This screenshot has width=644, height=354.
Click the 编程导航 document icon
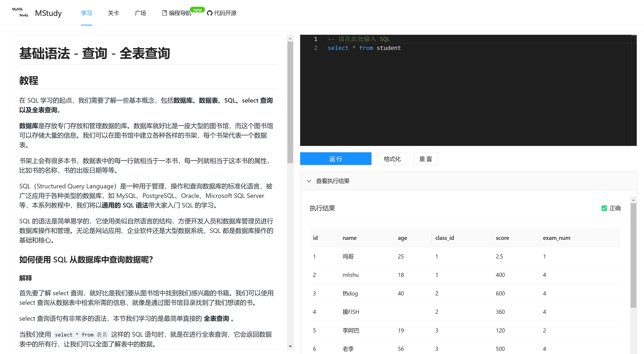pyautogui.click(x=165, y=13)
